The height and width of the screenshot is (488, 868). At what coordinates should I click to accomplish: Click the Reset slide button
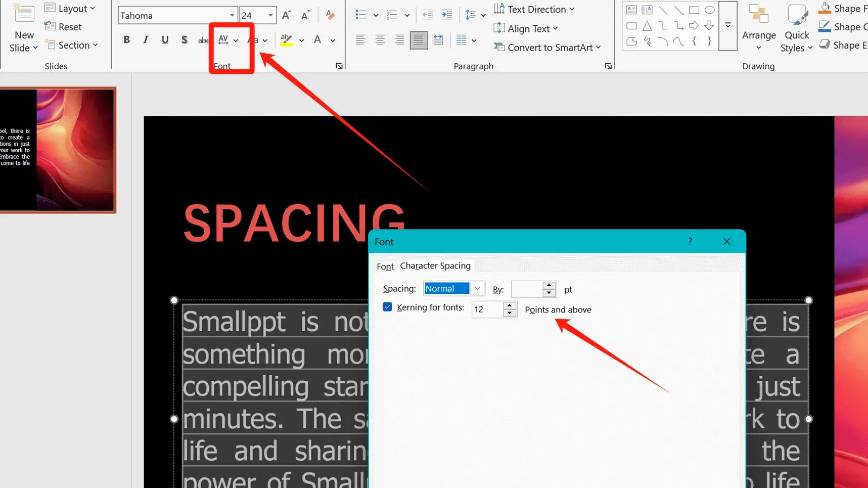[x=64, y=27]
